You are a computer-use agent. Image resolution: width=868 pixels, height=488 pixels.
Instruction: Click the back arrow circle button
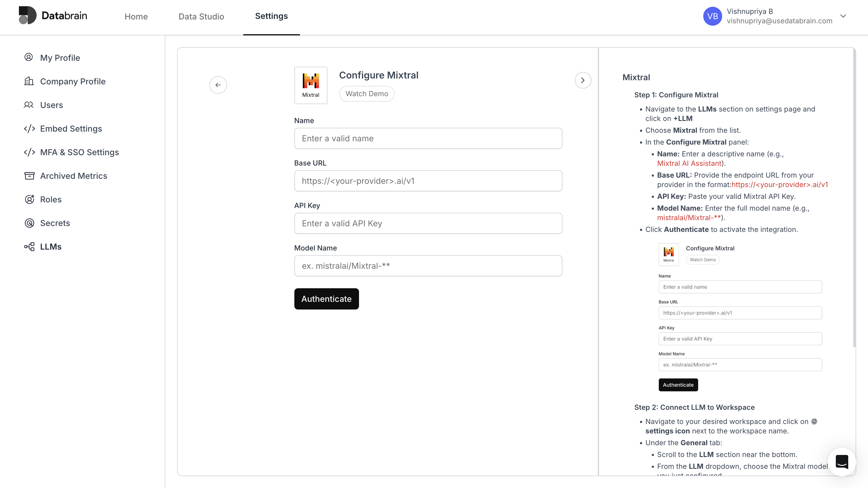tap(218, 85)
